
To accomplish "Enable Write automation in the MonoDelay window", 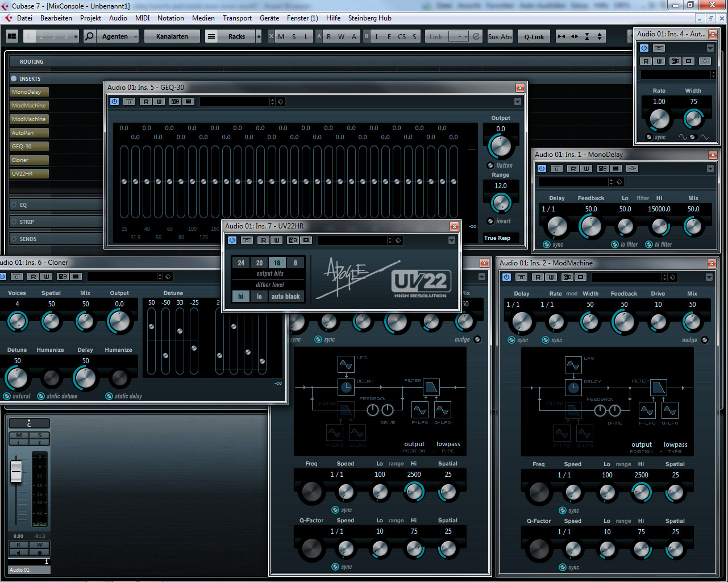I will point(586,169).
